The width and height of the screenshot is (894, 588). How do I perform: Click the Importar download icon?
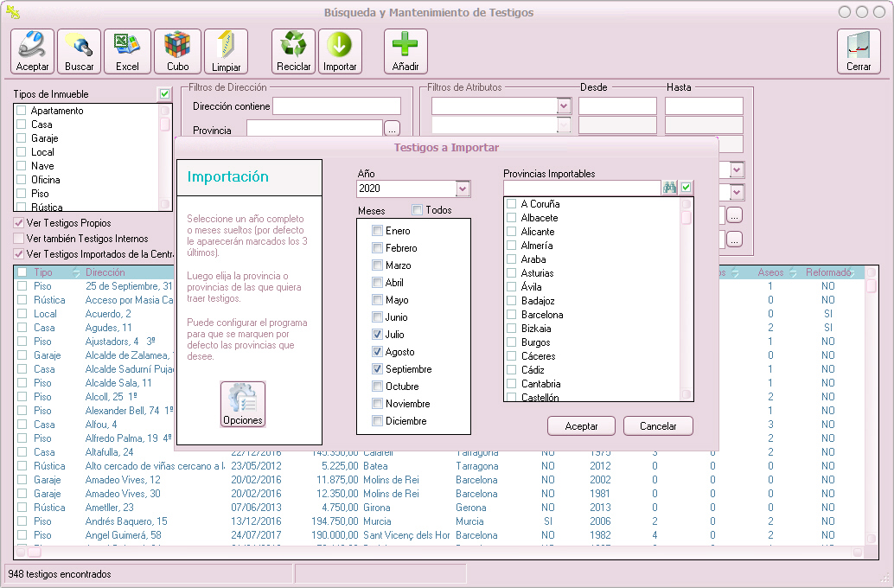click(340, 51)
